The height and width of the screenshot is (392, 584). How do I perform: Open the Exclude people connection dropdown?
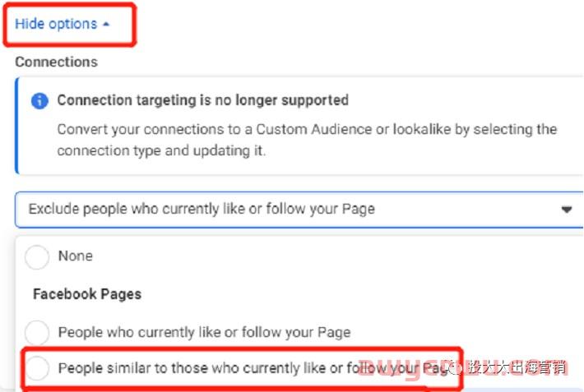pos(299,210)
